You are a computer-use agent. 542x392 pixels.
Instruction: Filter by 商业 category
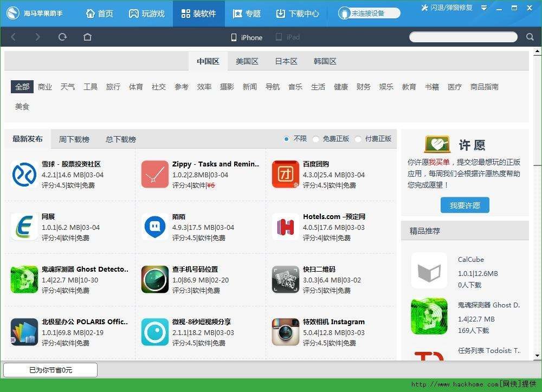(45, 87)
